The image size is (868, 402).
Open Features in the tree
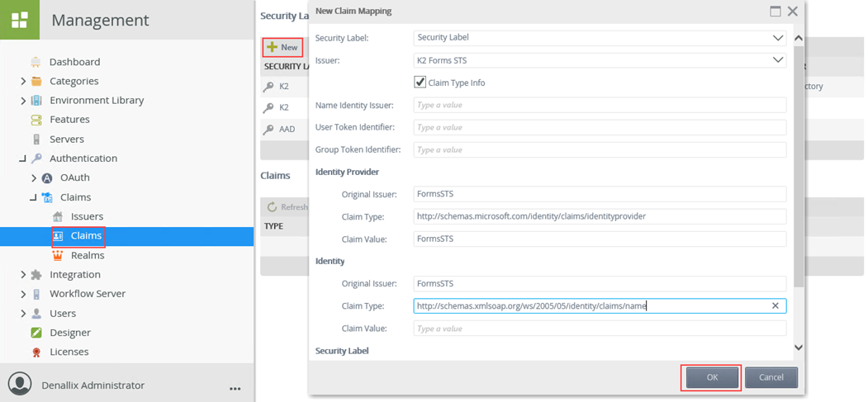(x=69, y=120)
